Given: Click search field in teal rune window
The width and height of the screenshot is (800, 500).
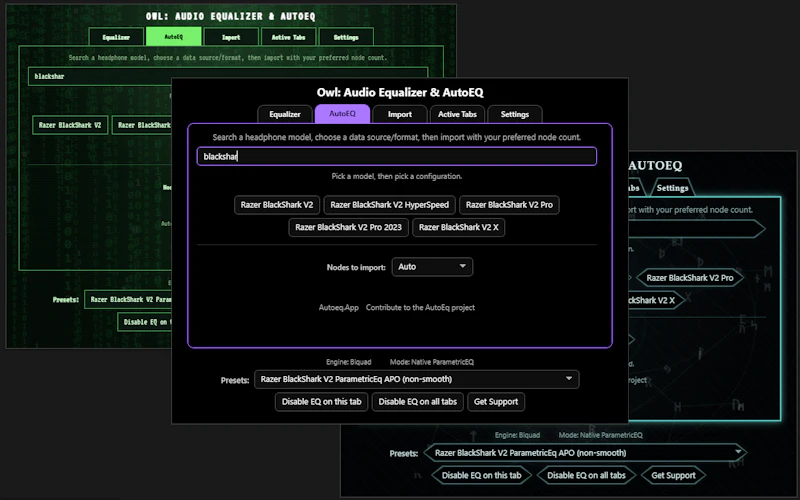Looking at the screenshot, I should (x=696, y=229).
